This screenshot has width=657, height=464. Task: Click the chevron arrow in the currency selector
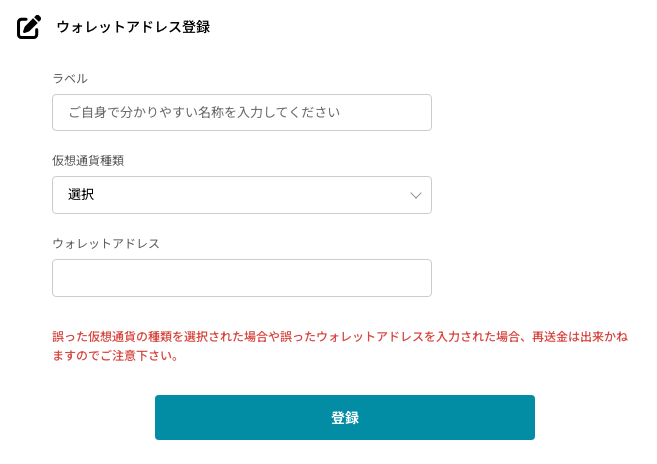[417, 196]
